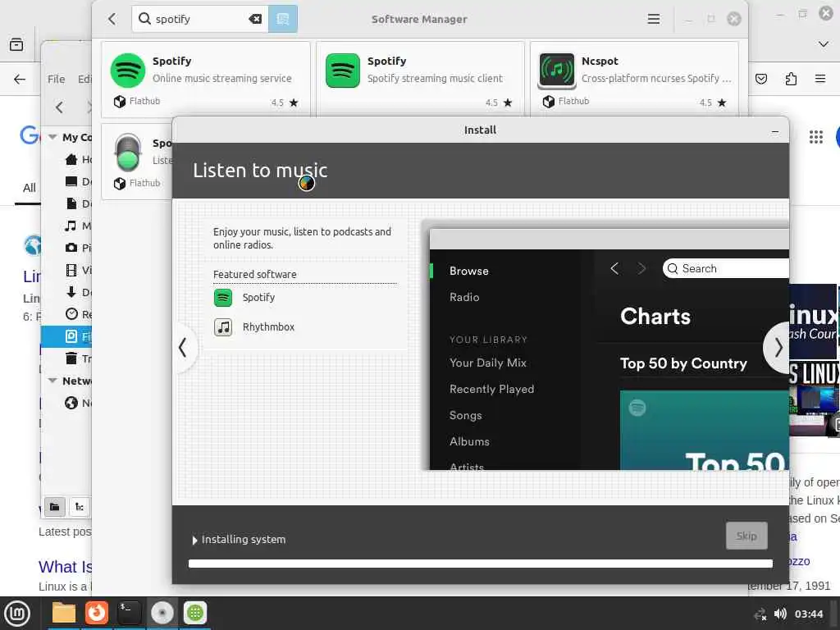
Task: Open Firefox extensions puzzle icon
Action: pyautogui.click(x=791, y=80)
